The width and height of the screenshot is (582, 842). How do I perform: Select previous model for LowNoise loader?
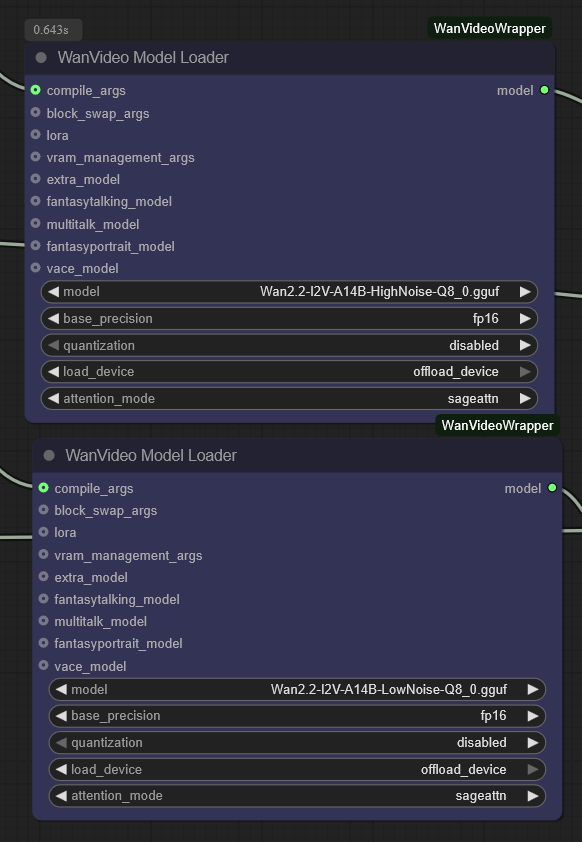61,689
